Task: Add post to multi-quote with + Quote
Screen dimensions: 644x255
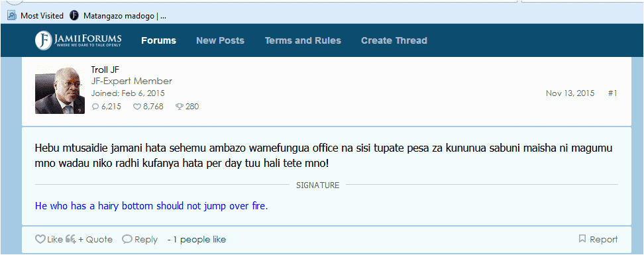Action: click(x=89, y=239)
